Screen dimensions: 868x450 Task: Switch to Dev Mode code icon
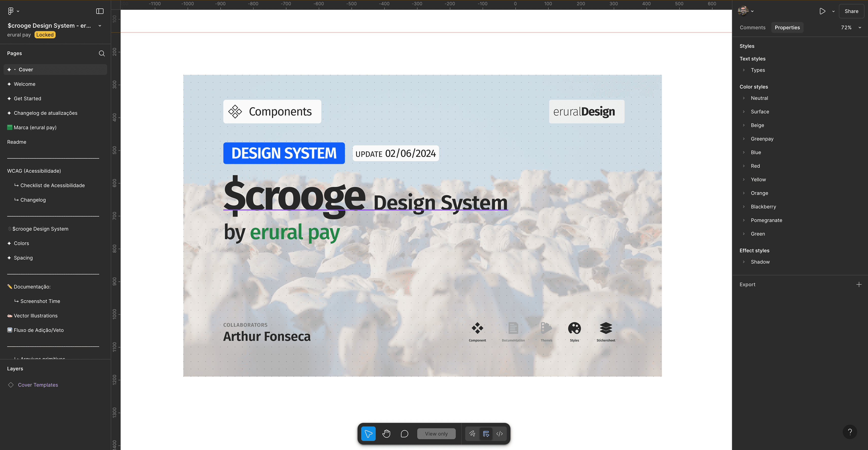(499, 433)
